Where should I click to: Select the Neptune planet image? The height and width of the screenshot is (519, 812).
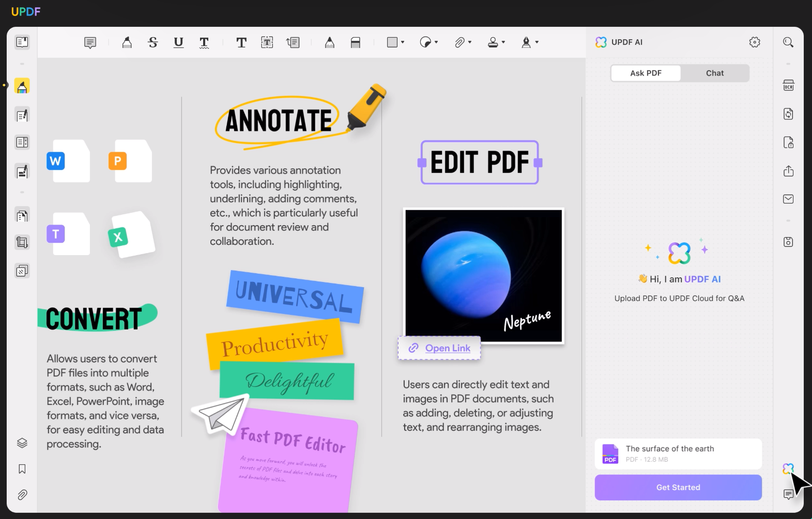click(483, 276)
